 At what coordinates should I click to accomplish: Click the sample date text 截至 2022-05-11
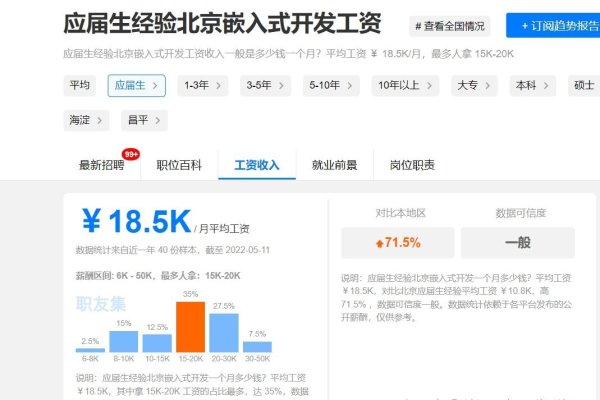click(x=238, y=250)
